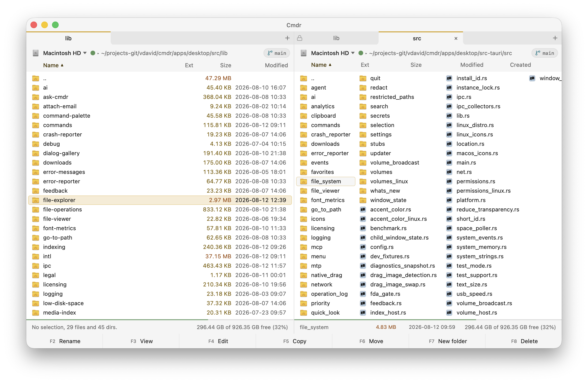Screen dimensions: 588x383
Task: Click the F5 Copy button
Action: tap(294, 341)
